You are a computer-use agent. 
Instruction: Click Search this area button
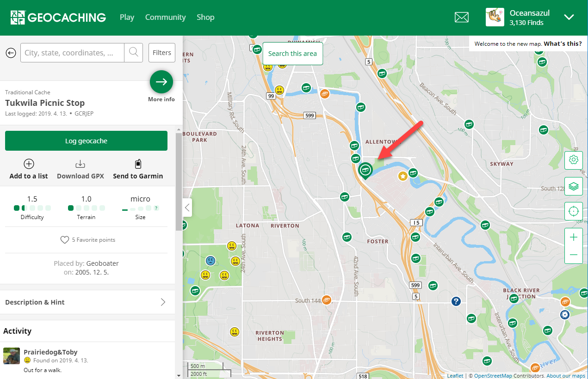click(x=292, y=54)
